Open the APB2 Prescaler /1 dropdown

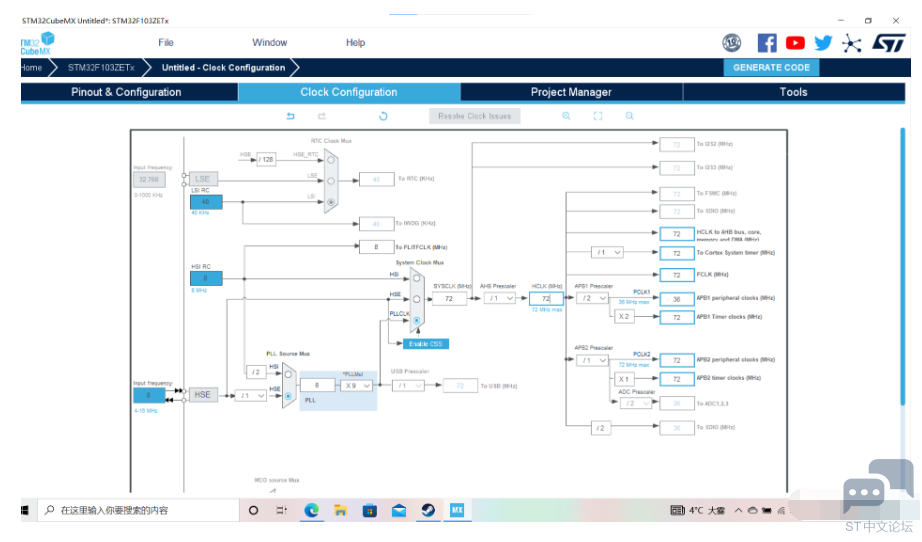click(x=592, y=360)
